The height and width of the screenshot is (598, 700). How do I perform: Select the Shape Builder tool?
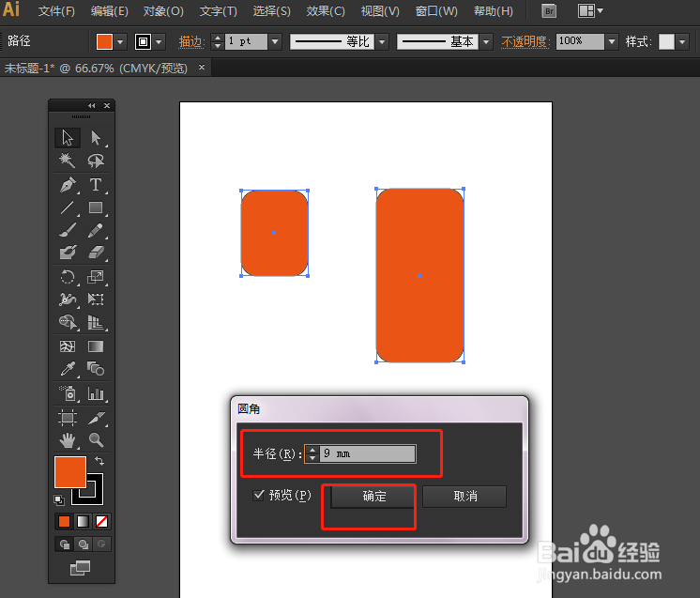click(68, 322)
